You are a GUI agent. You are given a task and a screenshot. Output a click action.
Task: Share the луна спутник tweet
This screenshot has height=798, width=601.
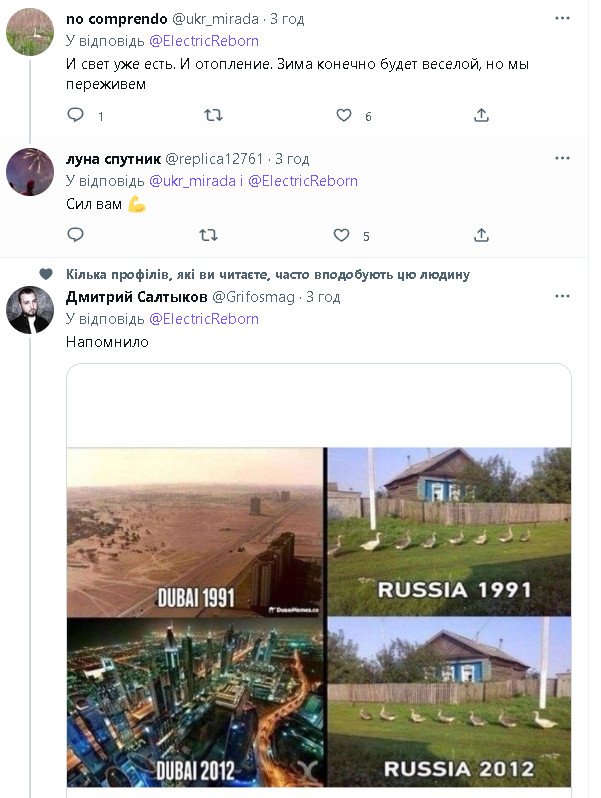(x=481, y=235)
